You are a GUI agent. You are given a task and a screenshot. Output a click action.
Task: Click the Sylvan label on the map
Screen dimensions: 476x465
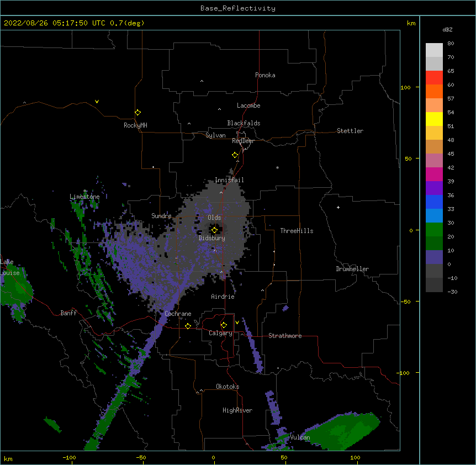point(215,135)
